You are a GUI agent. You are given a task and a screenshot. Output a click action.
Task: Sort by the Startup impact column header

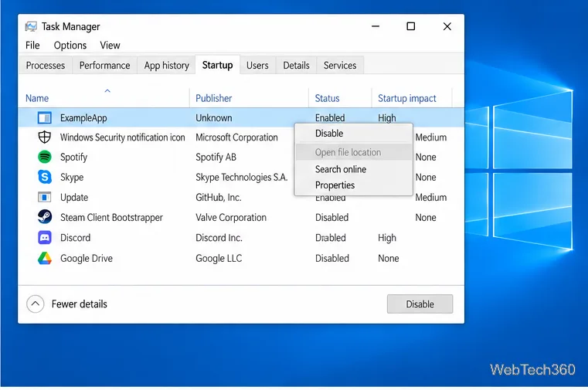pos(407,98)
